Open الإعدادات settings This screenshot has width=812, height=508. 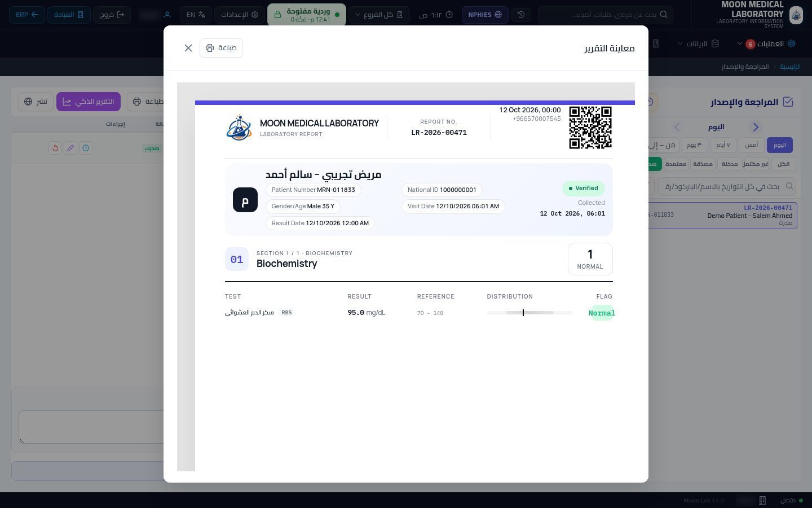240,15
